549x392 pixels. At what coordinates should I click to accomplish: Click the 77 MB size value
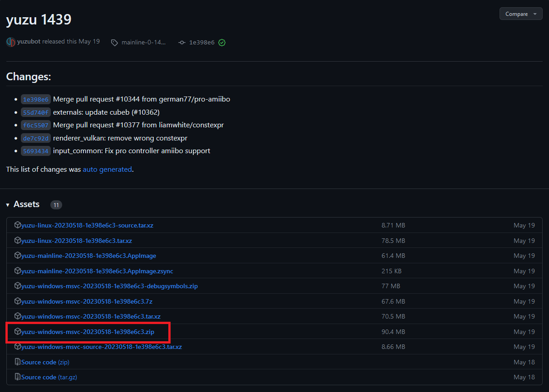[x=391, y=286]
